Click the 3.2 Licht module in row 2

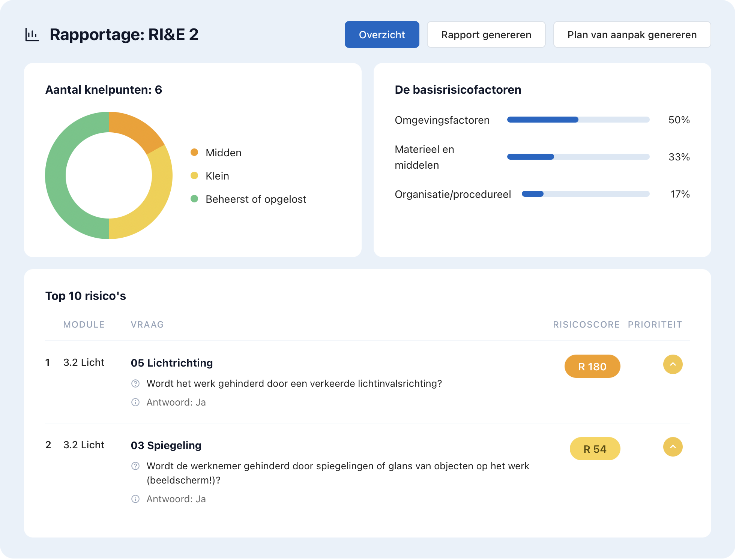point(84,445)
